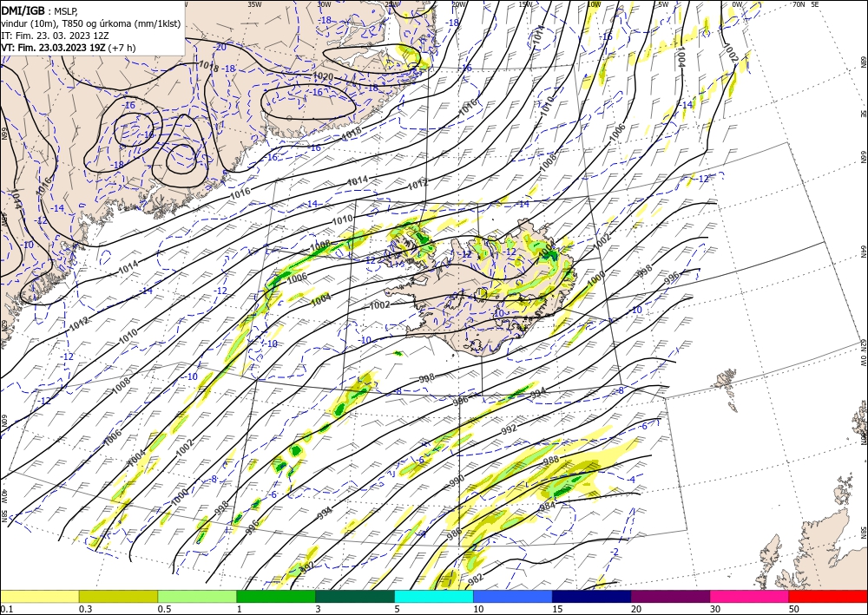868x615 pixels.
Task: Click the '984' isobar label
Action: pos(547,506)
